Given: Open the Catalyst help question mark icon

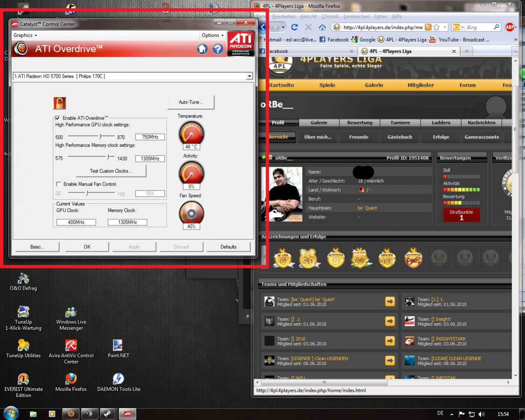Looking at the screenshot, I should coord(218,49).
